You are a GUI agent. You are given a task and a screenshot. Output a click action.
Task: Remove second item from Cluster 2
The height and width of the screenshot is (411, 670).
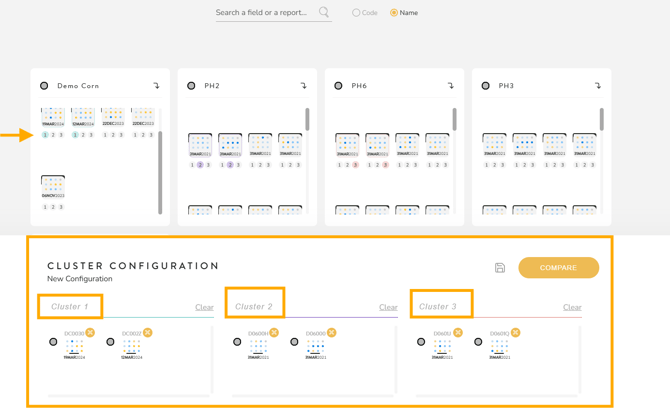tap(331, 333)
